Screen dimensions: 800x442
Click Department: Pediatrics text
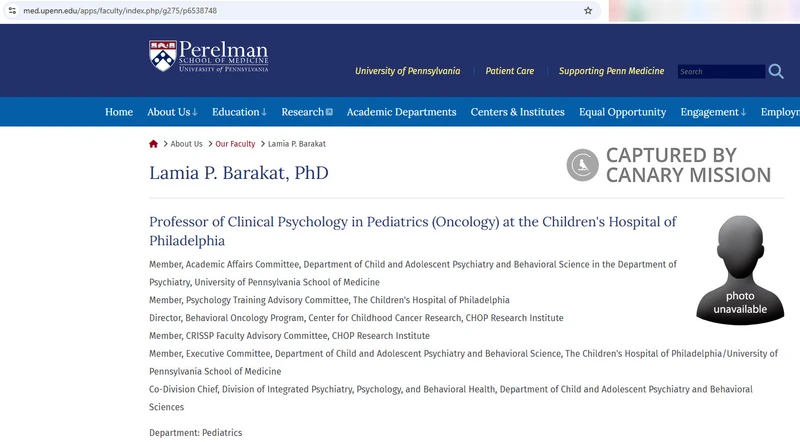point(195,433)
